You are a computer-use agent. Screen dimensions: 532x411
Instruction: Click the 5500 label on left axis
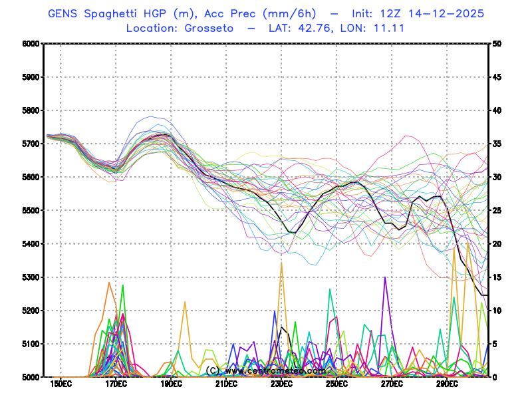31,210
